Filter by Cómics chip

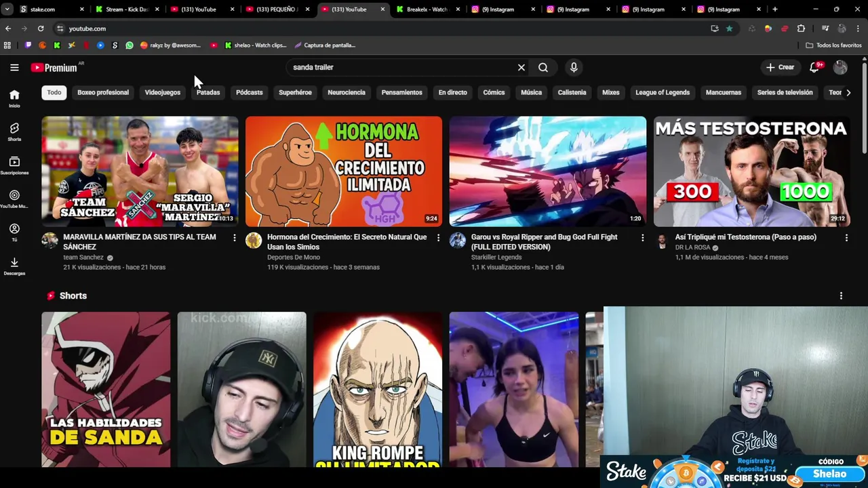pyautogui.click(x=494, y=92)
